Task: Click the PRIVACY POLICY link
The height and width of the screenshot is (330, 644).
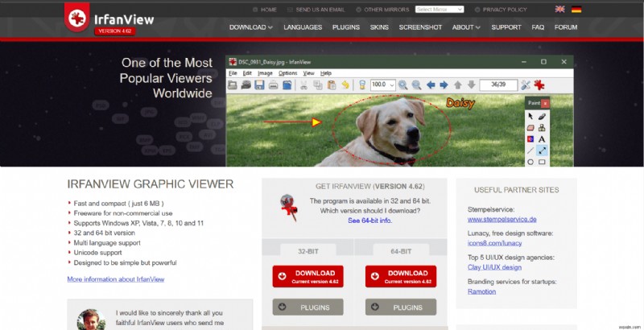Action: pyautogui.click(x=501, y=10)
